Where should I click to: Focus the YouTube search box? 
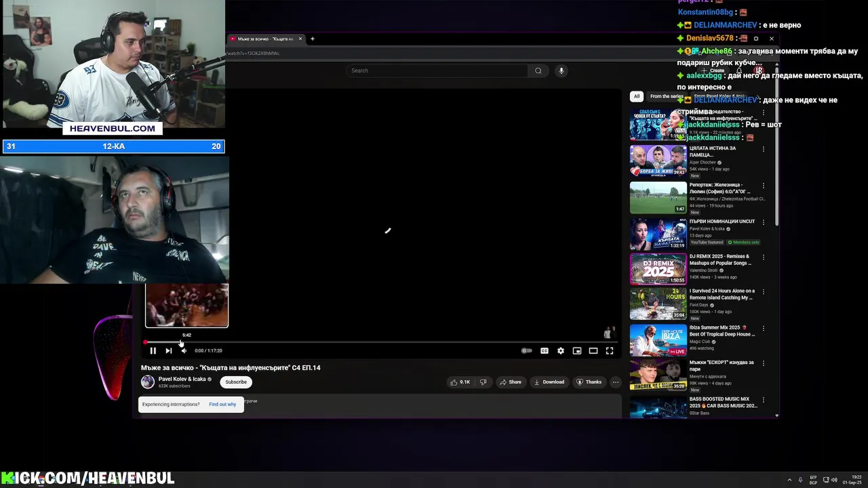(x=437, y=70)
